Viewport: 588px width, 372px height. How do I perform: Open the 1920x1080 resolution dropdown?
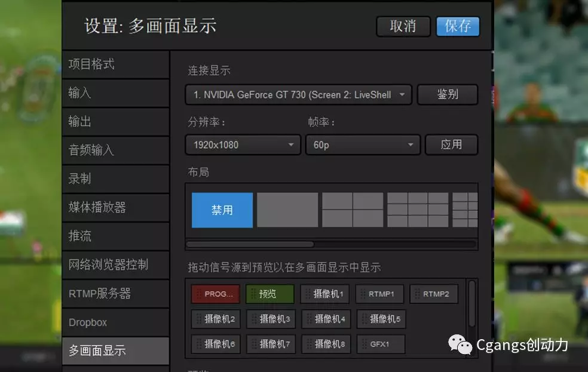click(x=243, y=145)
